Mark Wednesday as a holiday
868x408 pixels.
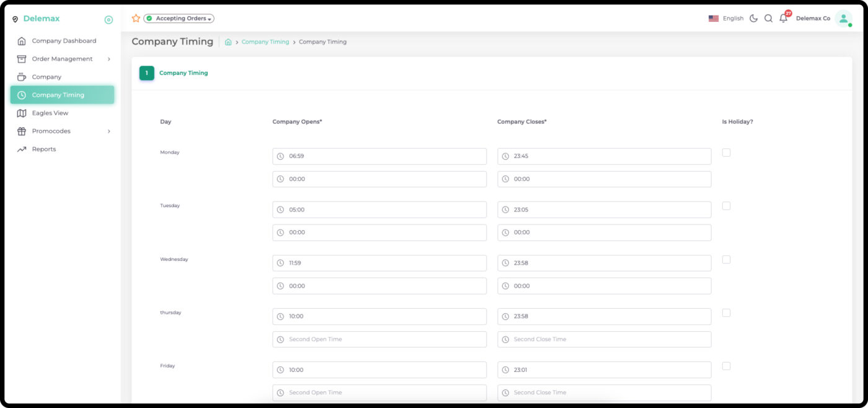click(x=726, y=260)
